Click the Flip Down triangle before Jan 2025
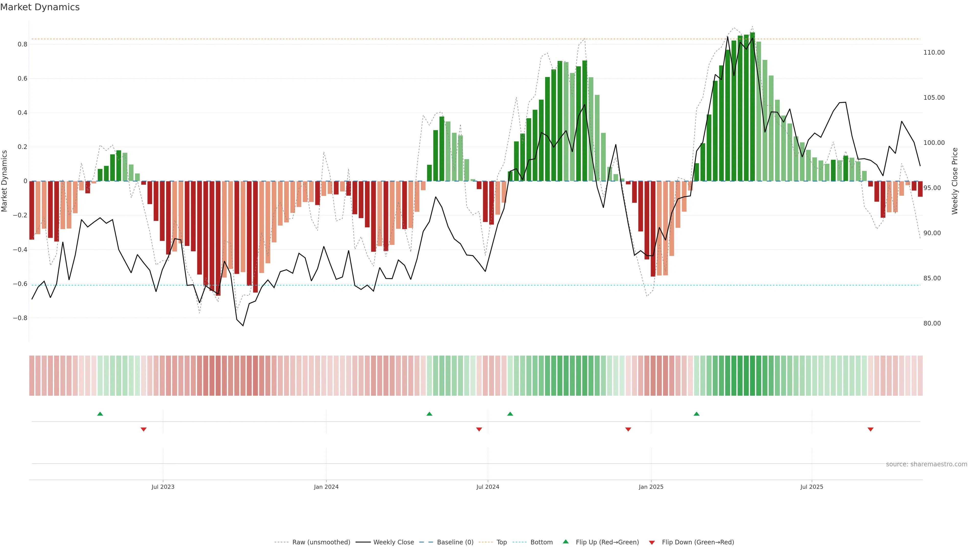The width and height of the screenshot is (980, 551). 628,429
